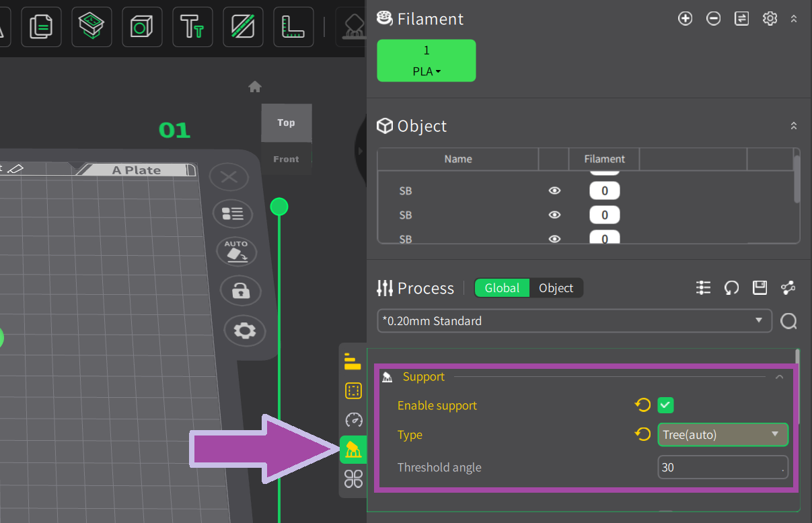
Task: Click the Threshold angle input field
Action: pos(722,467)
